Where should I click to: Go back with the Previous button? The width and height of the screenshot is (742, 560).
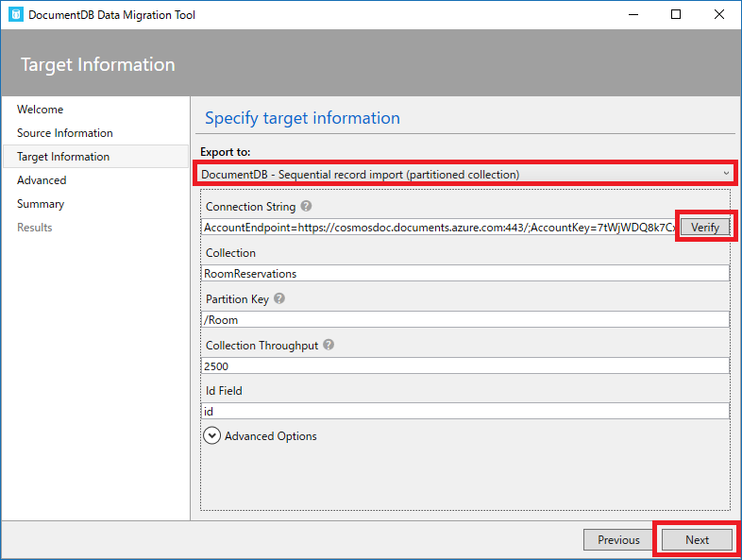click(618, 539)
